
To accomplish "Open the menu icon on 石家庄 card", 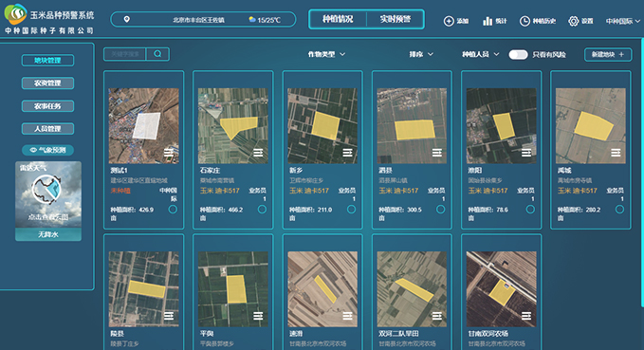I will (x=258, y=153).
